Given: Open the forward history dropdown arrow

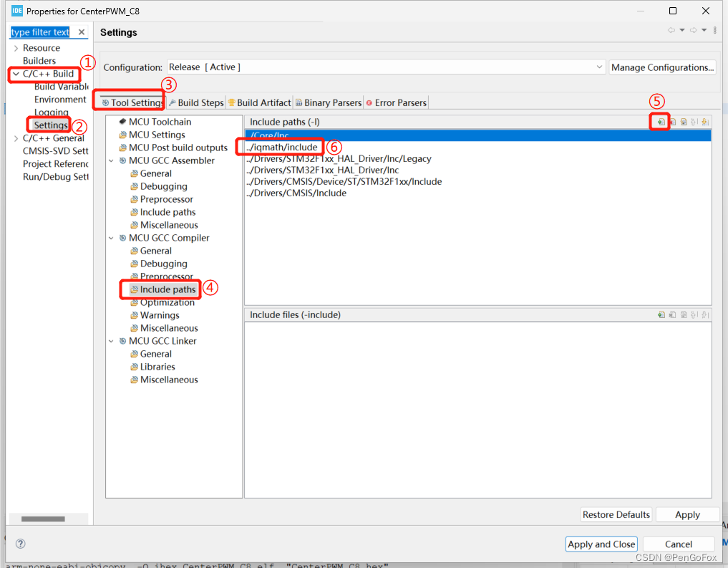Looking at the screenshot, I should point(704,30).
